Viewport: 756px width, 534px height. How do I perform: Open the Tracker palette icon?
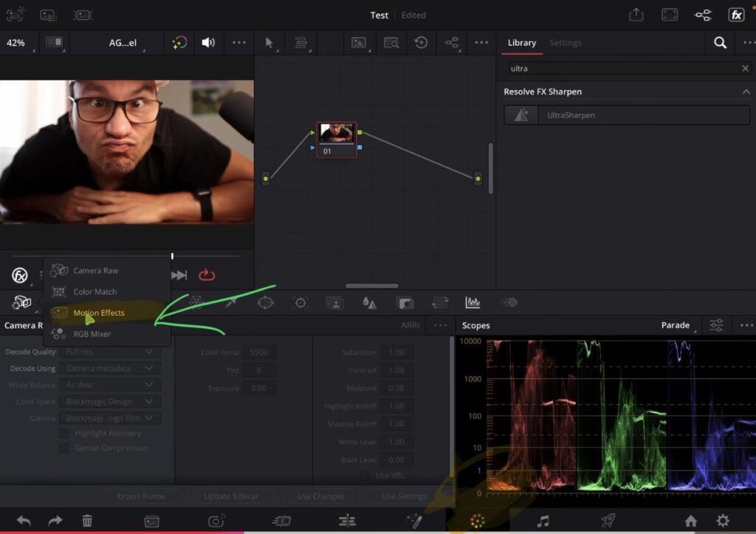click(300, 303)
